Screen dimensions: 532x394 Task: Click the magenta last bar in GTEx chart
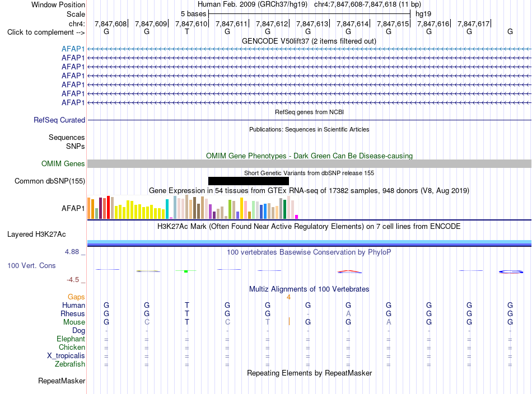[297, 217]
